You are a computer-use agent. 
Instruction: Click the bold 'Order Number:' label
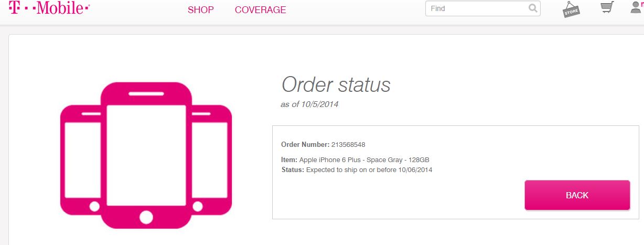click(305, 144)
